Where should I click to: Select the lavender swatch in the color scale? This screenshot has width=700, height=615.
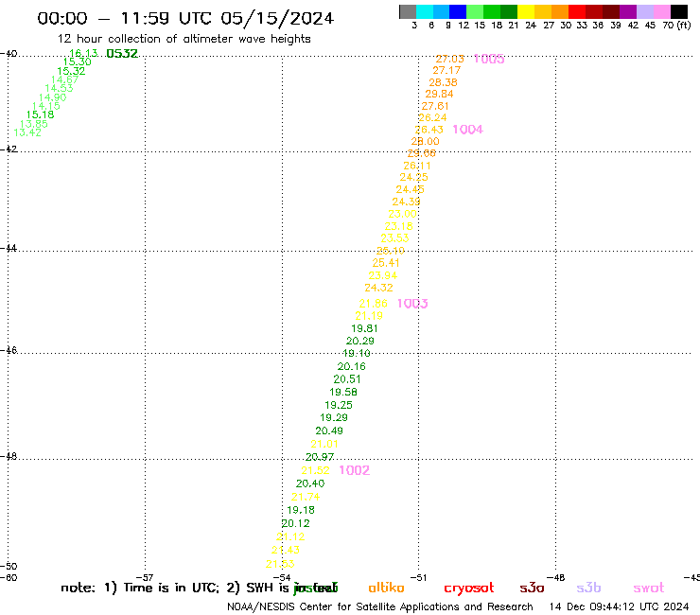click(644, 11)
